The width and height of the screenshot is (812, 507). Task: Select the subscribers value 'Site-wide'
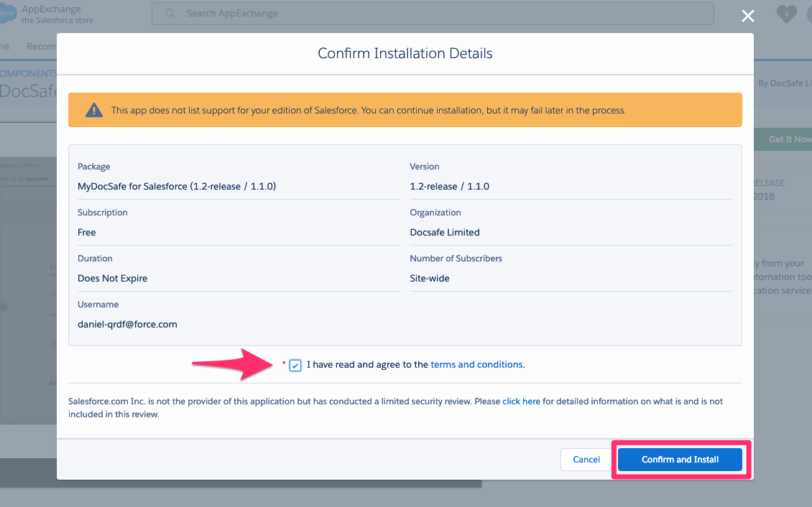coord(429,279)
